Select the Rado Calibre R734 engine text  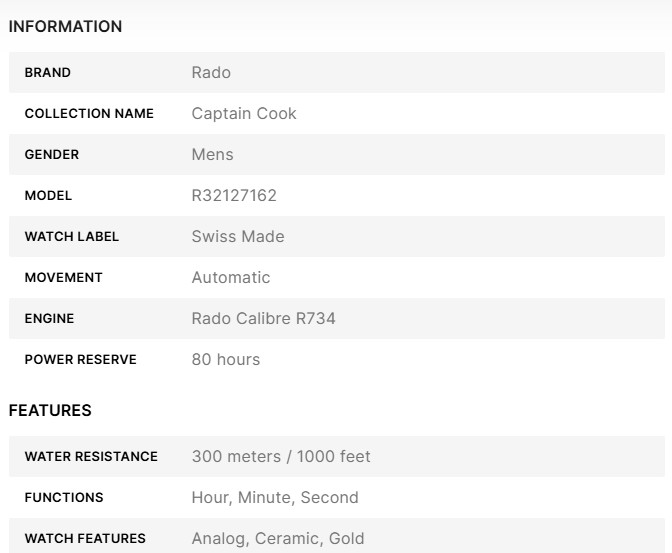(263, 319)
